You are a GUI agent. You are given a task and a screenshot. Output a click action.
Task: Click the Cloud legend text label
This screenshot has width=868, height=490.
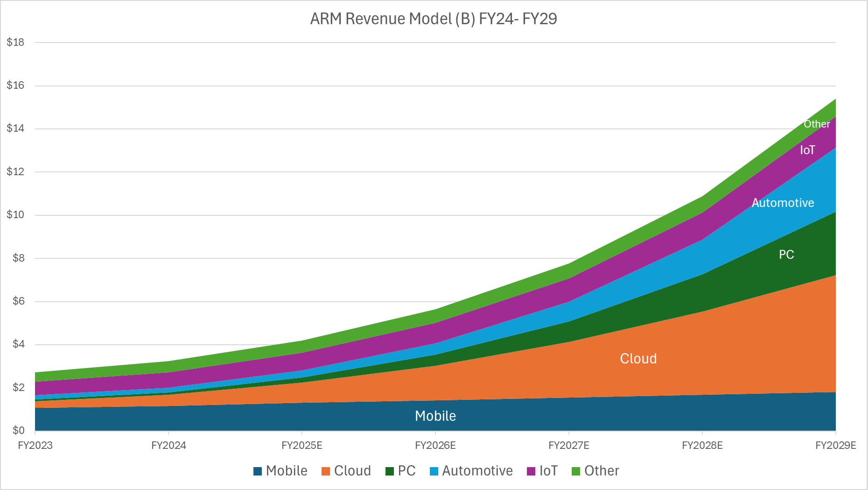click(x=353, y=471)
